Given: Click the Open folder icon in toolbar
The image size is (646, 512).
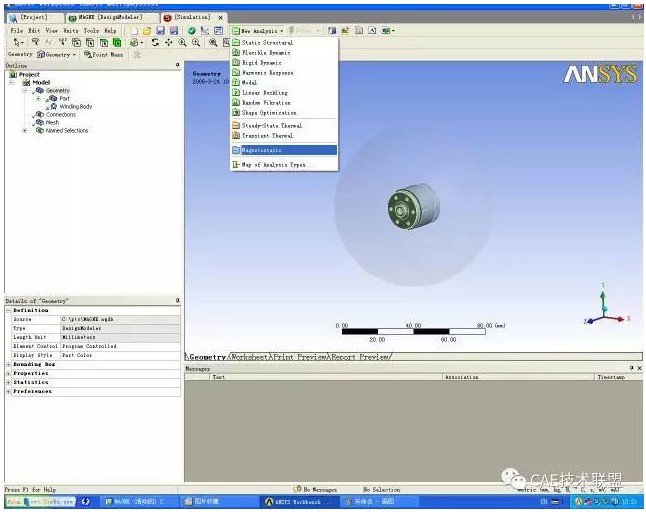Looking at the screenshot, I should [x=147, y=31].
